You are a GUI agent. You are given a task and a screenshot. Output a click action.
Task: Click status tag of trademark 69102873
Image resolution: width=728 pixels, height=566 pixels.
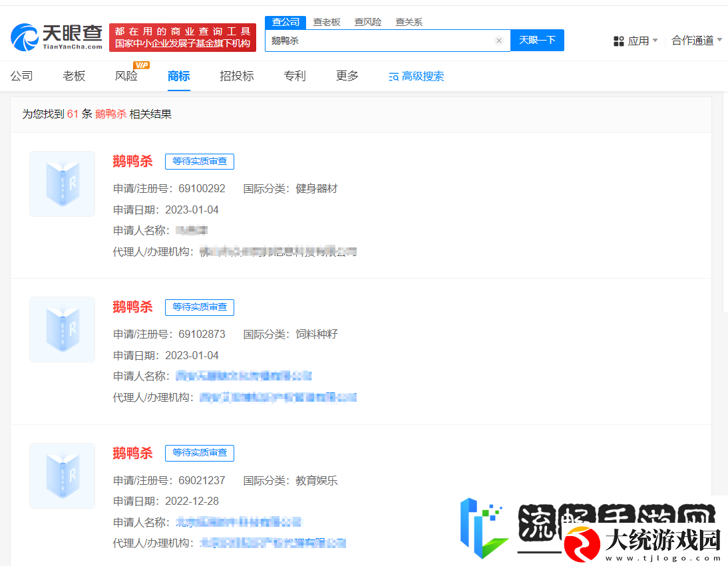[x=200, y=307]
